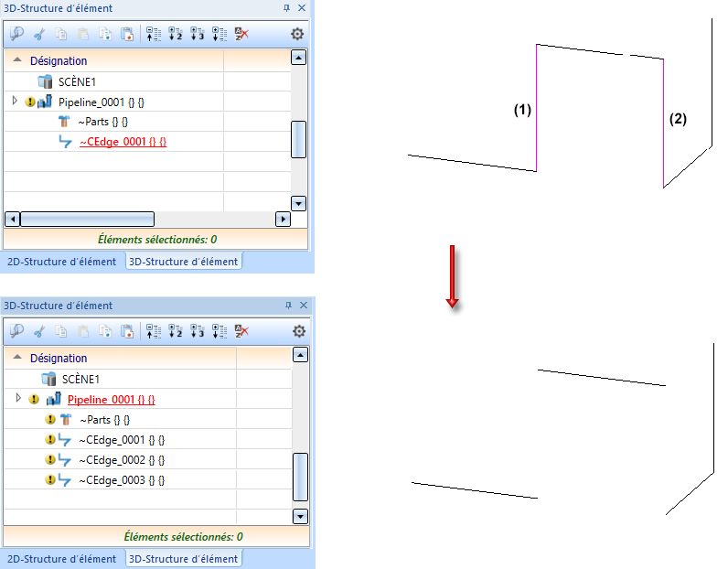The width and height of the screenshot is (728, 569).
Task: Close the lower 3D-Structure d'élément panel
Action: pos(304,306)
